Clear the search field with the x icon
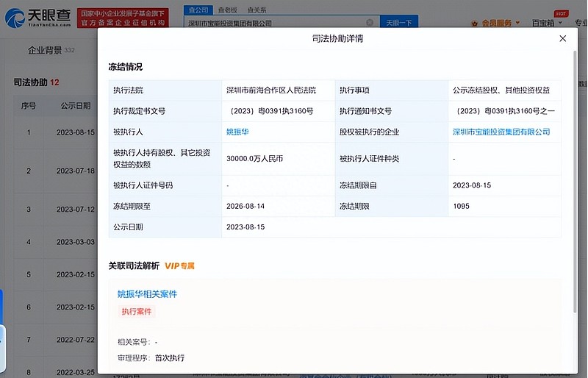 pyautogui.click(x=370, y=23)
